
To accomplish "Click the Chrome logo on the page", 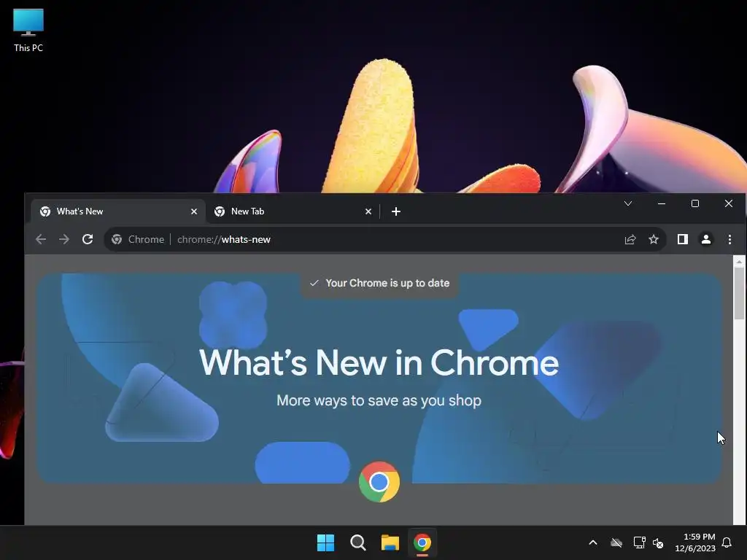I will click(379, 482).
